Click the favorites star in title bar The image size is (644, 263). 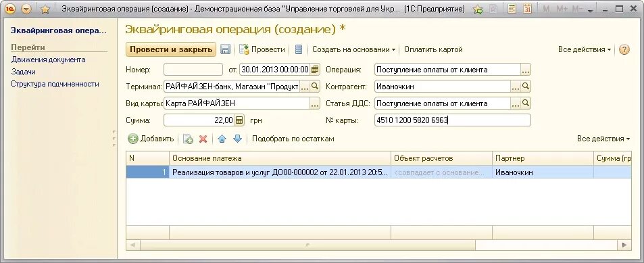[x=45, y=9]
